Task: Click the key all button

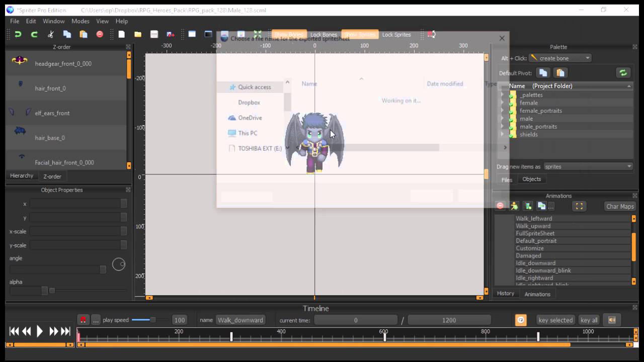Action: coord(589,320)
